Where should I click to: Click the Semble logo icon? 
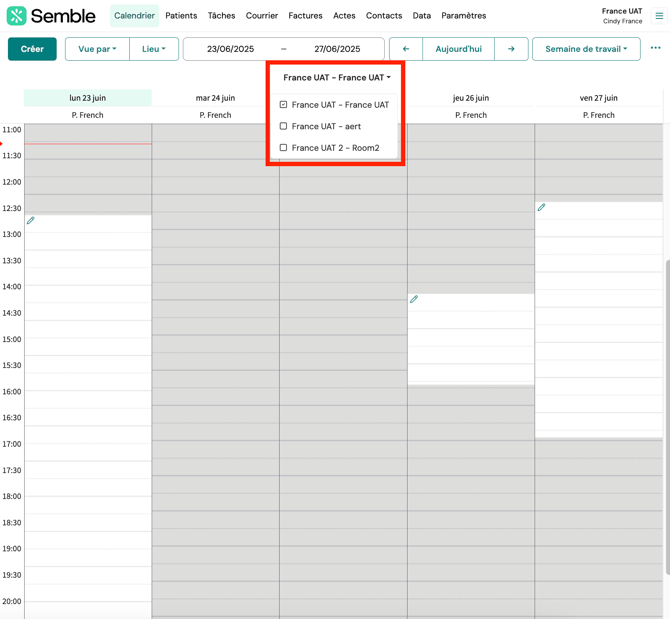click(17, 16)
